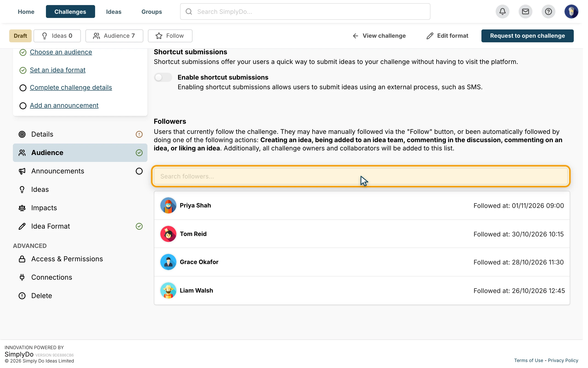This screenshot has height=368, width=588.
Task: Open the Audience 7 counter button
Action: tap(114, 36)
